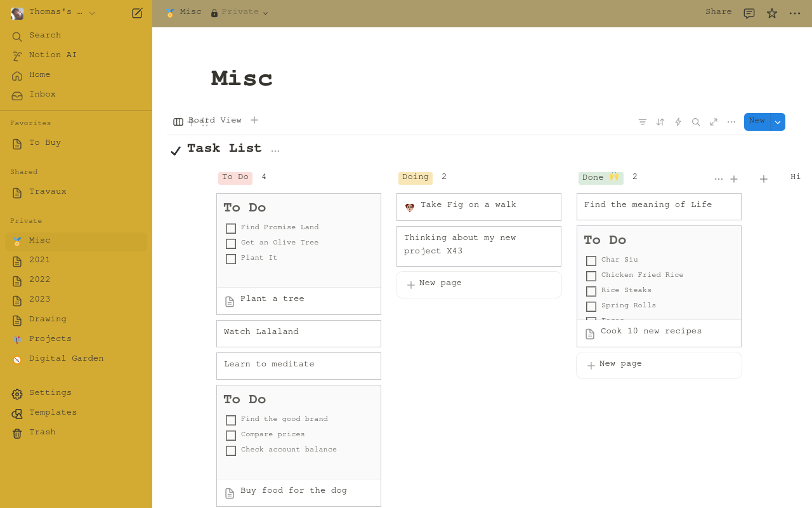812x508 pixels.
Task: Open the New button dropdown arrow
Action: click(778, 122)
